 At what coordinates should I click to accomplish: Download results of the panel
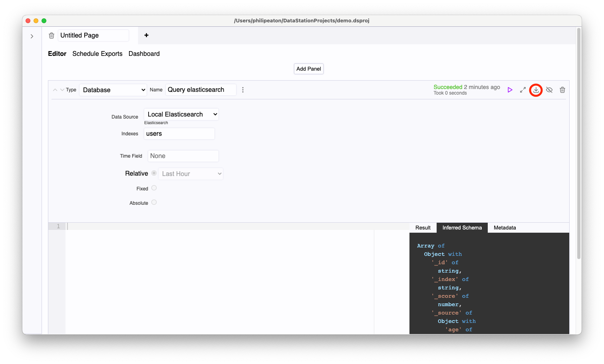pyautogui.click(x=536, y=90)
